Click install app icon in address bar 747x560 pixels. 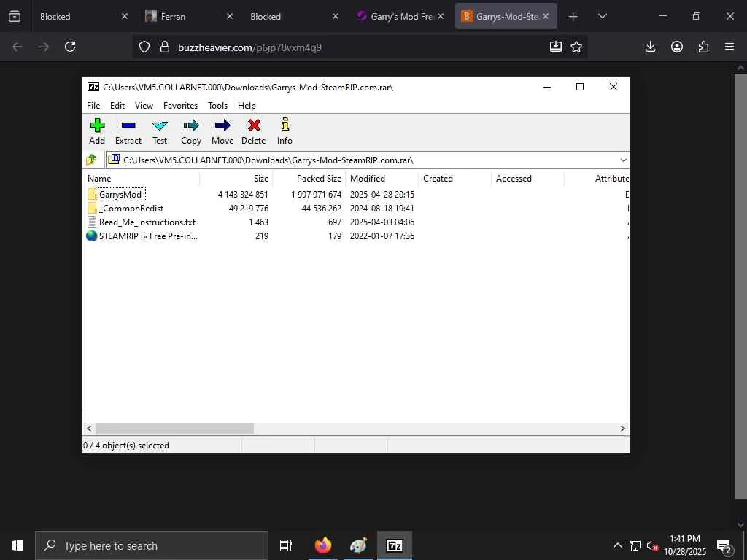click(555, 47)
